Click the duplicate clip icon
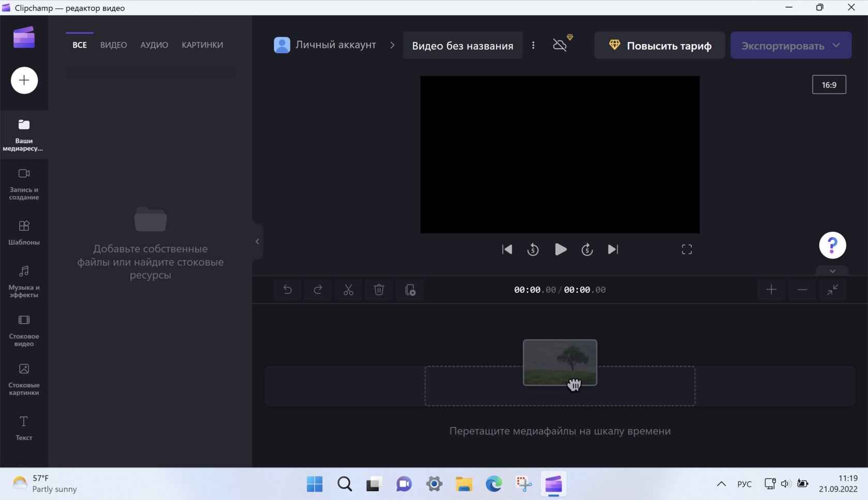868x500 pixels. coord(410,290)
